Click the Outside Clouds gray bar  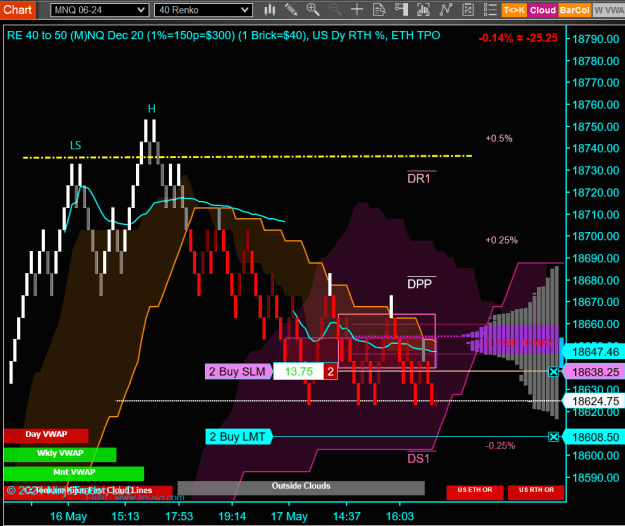coord(301,487)
